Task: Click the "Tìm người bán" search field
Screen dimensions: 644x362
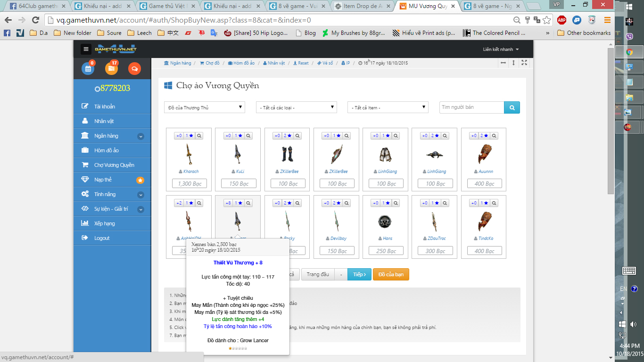Action: (471, 107)
